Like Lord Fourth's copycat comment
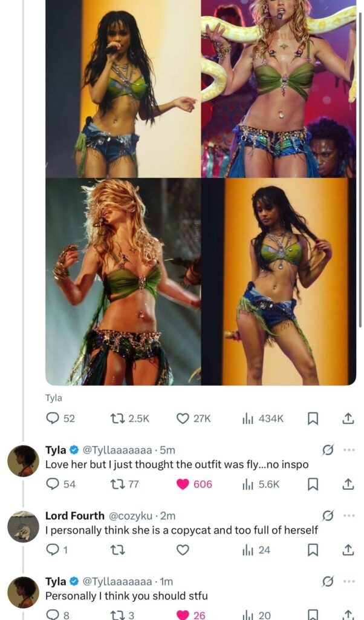 pyautogui.click(x=183, y=550)
